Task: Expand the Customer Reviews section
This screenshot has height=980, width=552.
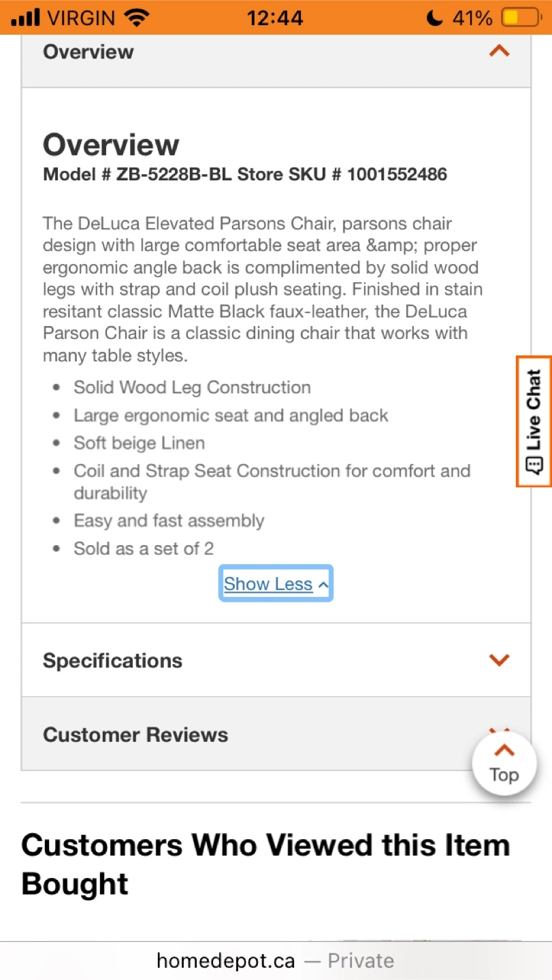Action: click(135, 735)
